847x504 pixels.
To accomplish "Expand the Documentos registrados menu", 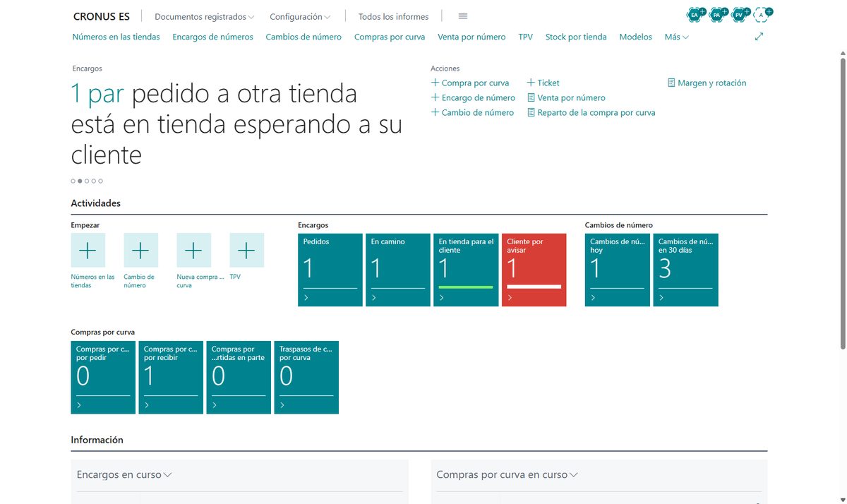I will tap(204, 16).
